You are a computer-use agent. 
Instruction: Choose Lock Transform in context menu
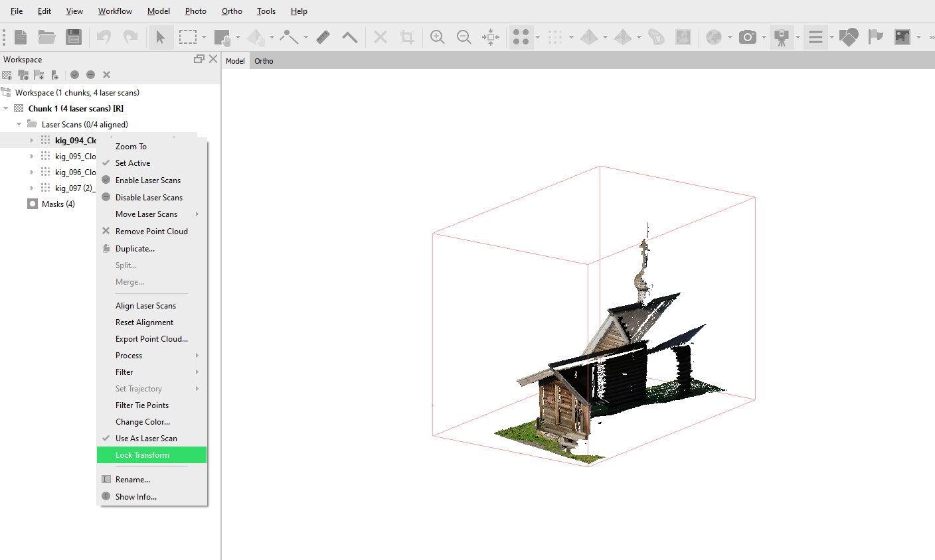click(x=151, y=455)
